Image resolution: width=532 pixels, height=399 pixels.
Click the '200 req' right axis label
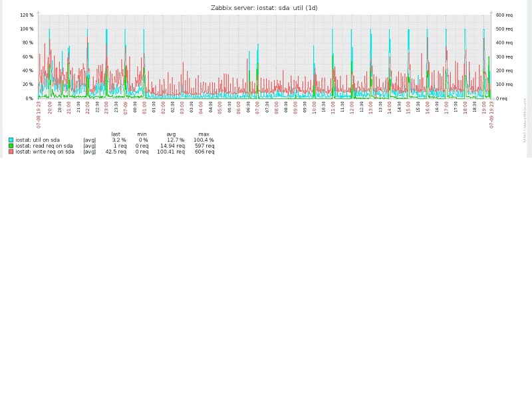504,70
